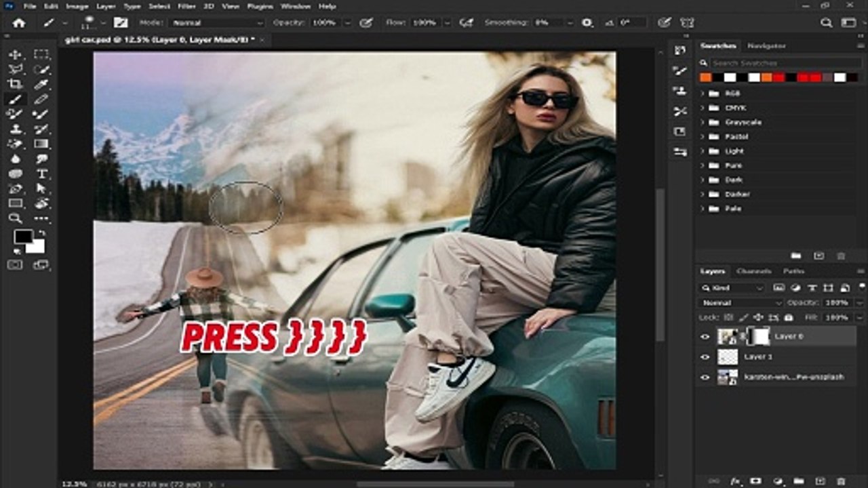
Task: Click the Home icon in options bar
Action: click(19, 22)
